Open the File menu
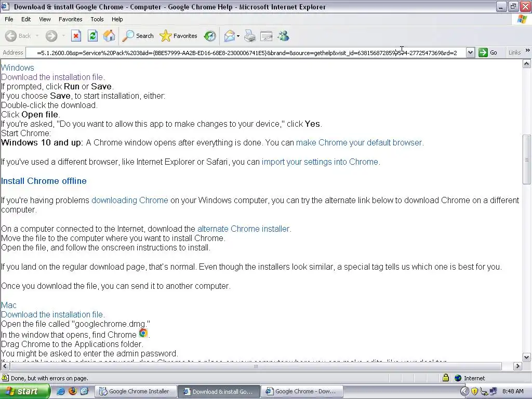This screenshot has width=532, height=399. coord(9,19)
